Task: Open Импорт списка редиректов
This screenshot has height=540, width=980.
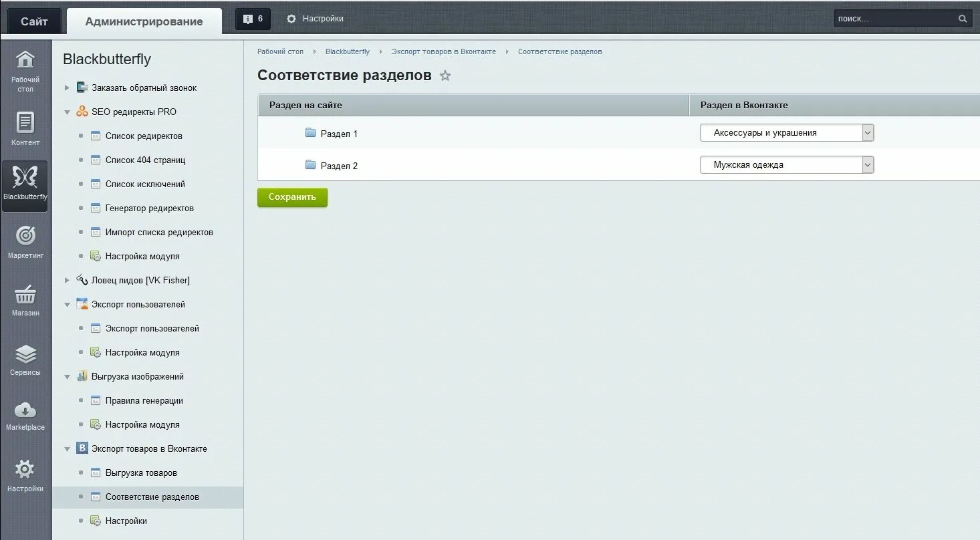Action: point(159,232)
